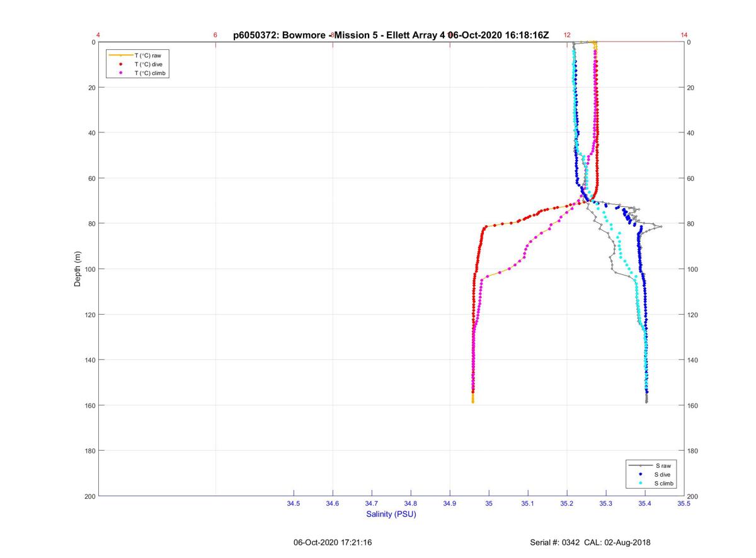Click the red temperature tick label '4'

click(x=98, y=35)
